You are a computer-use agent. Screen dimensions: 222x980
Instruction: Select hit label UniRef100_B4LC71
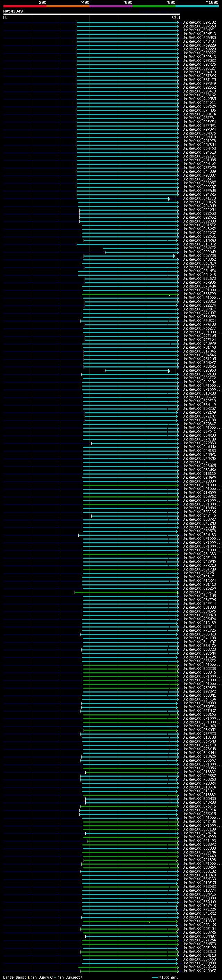coord(199,462)
